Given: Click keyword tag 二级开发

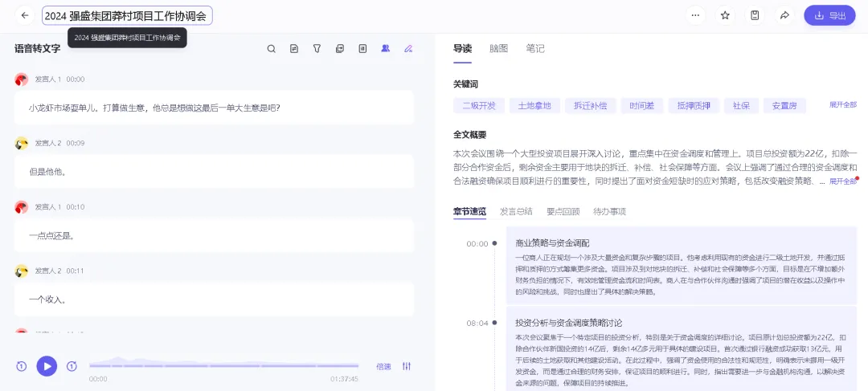Looking at the screenshot, I should [479, 106].
